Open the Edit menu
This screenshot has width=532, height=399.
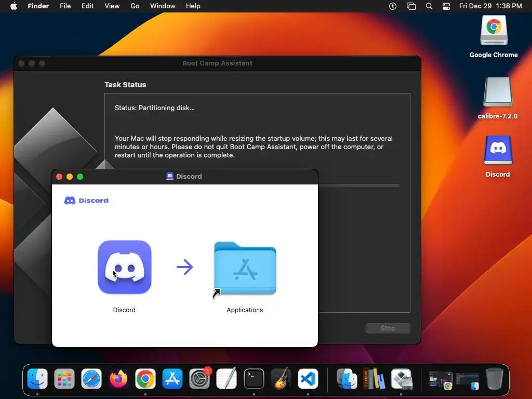(x=87, y=6)
